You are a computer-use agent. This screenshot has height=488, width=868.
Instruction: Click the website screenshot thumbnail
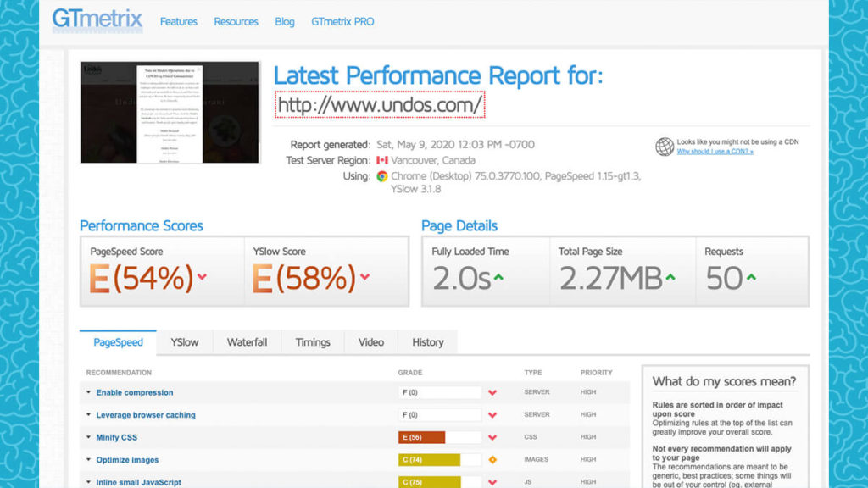170,112
